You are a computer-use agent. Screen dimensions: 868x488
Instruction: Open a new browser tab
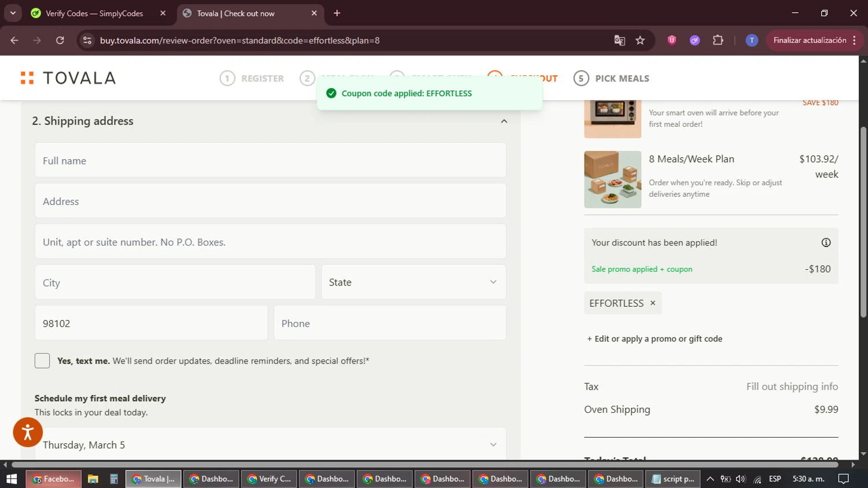(337, 13)
